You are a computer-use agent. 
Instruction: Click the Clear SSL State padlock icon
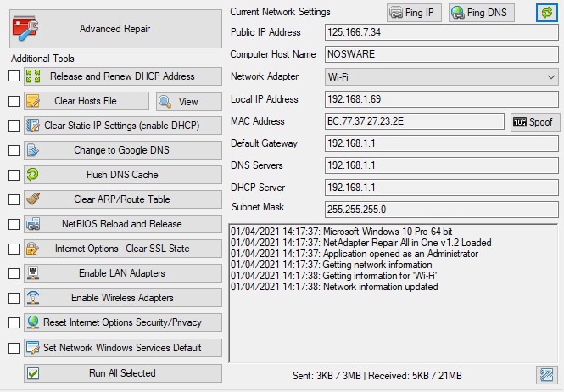(x=32, y=249)
